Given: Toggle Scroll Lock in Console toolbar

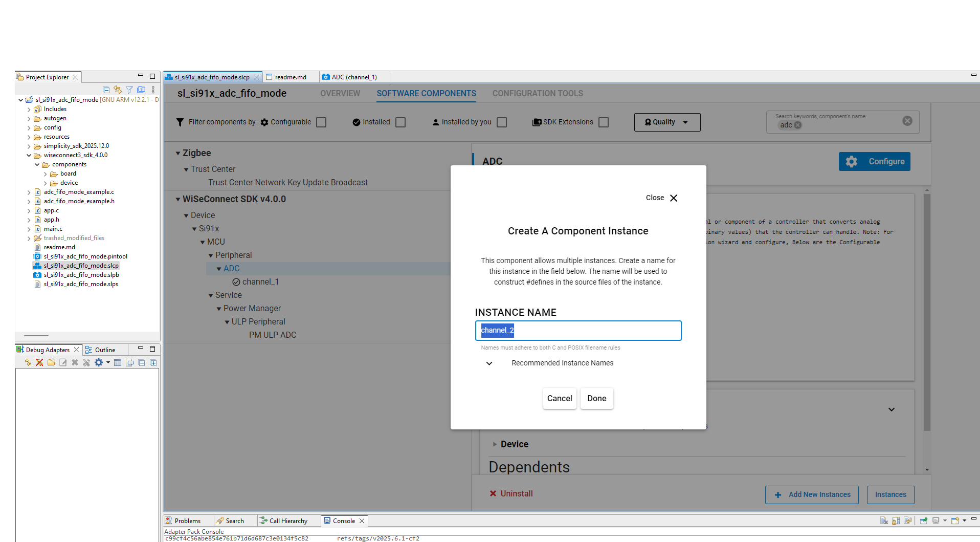Looking at the screenshot, I should (x=896, y=521).
